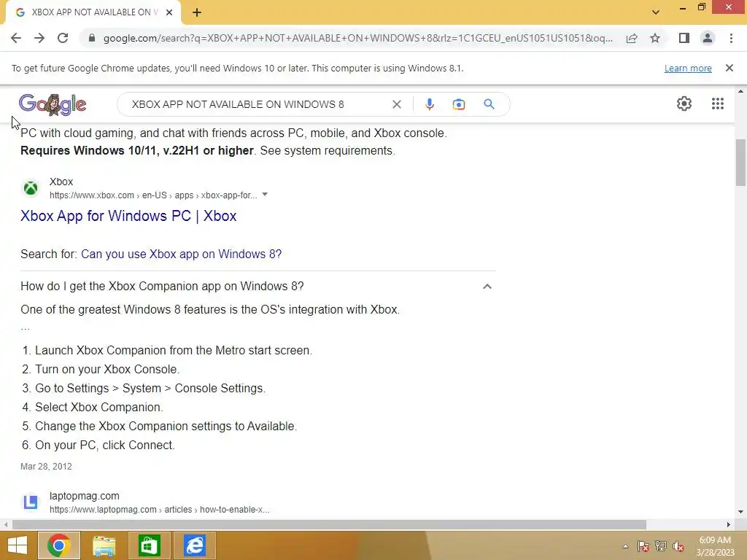This screenshot has width=747, height=560.
Task: Click the scroll up arrow
Action: tap(740, 91)
